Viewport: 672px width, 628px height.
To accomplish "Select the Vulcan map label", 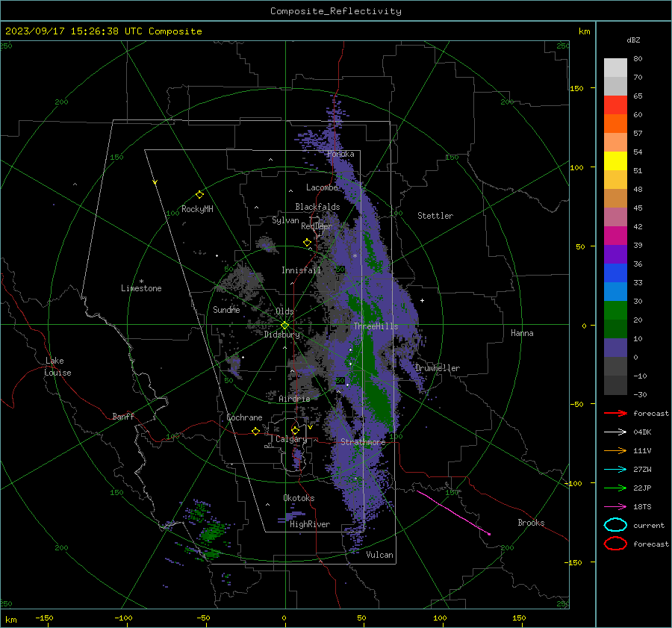I will [379, 555].
